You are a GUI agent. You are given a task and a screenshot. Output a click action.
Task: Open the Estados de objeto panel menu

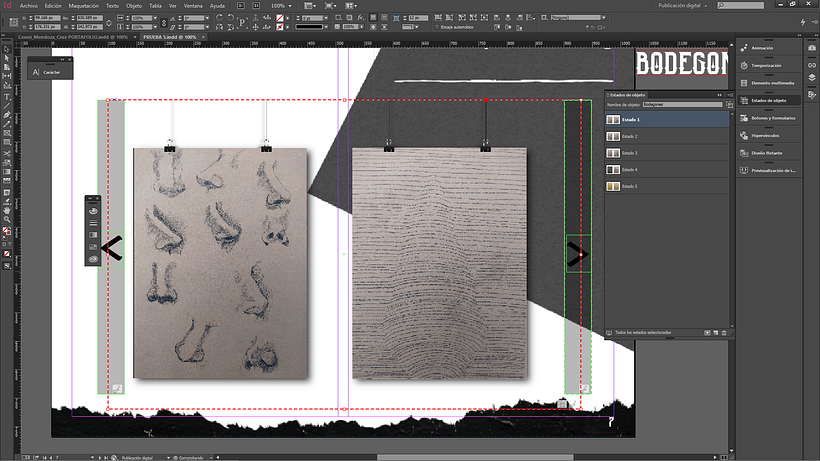click(x=729, y=95)
